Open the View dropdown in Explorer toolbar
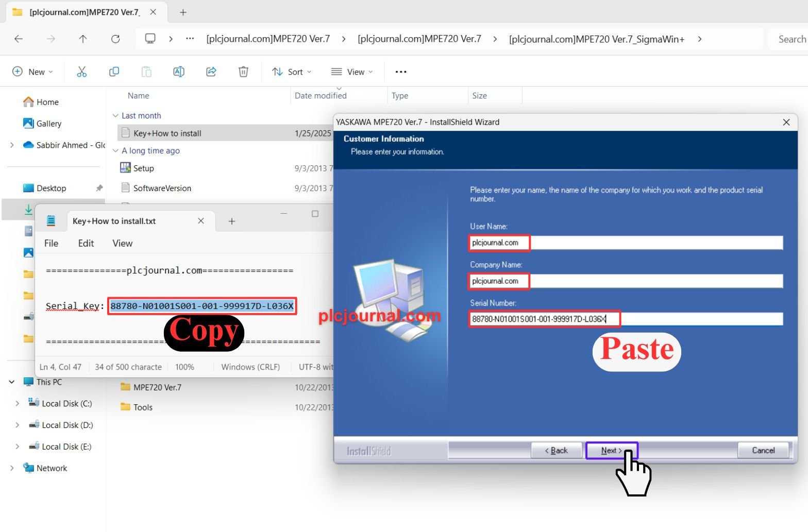 click(352, 72)
